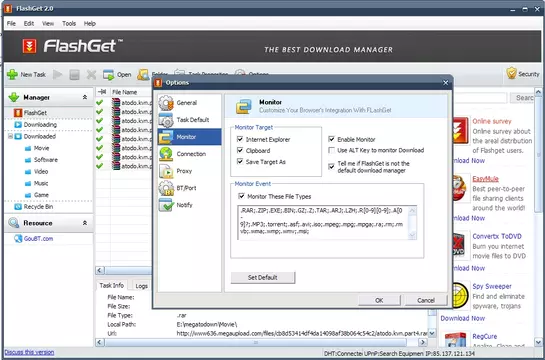The height and width of the screenshot is (360, 545).
Task: Click the OK button in Options
Action: point(379,300)
